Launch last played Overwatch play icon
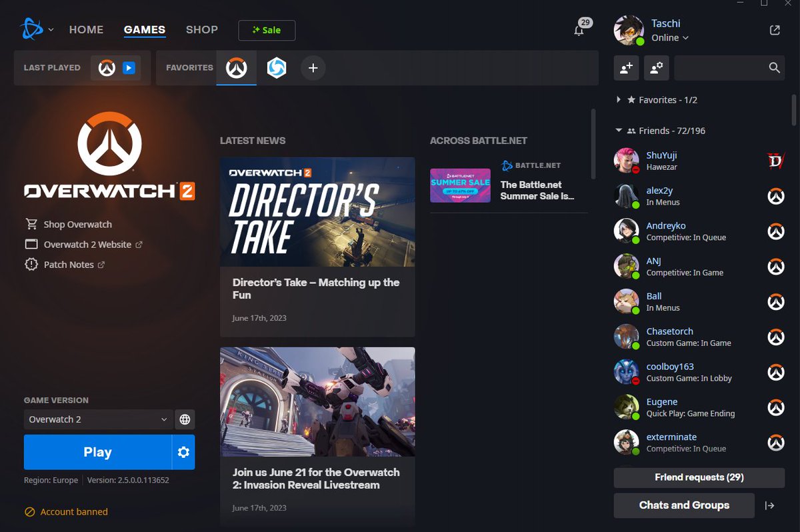The height and width of the screenshot is (532, 800). tap(129, 68)
